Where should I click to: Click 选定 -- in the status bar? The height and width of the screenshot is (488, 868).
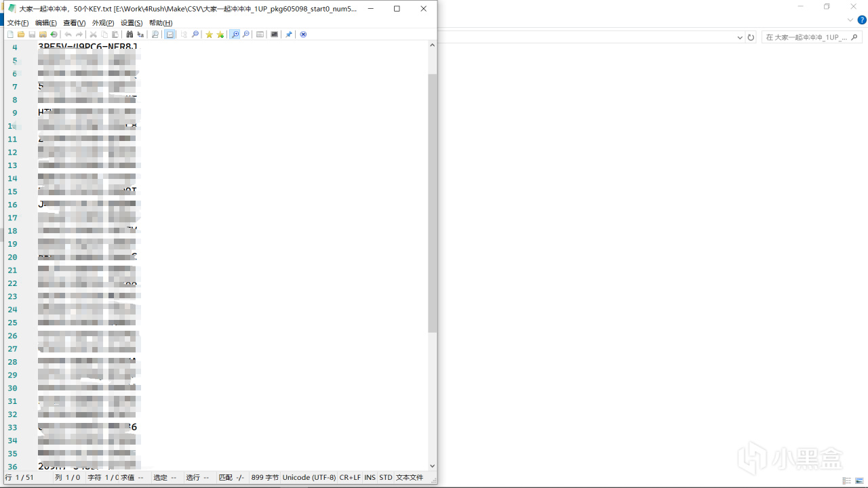point(165,478)
